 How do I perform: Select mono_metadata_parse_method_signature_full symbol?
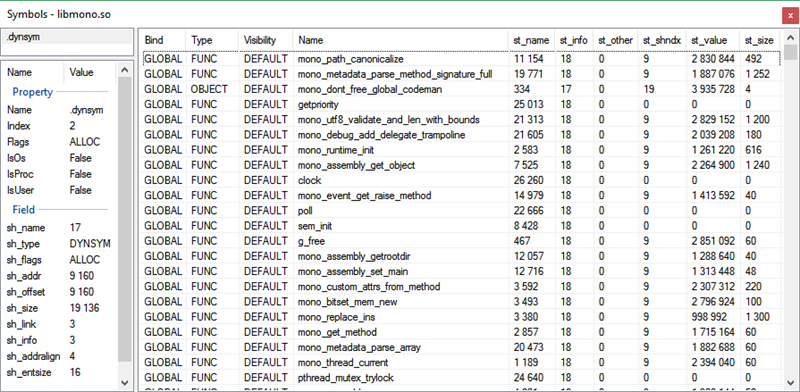[x=461, y=74]
